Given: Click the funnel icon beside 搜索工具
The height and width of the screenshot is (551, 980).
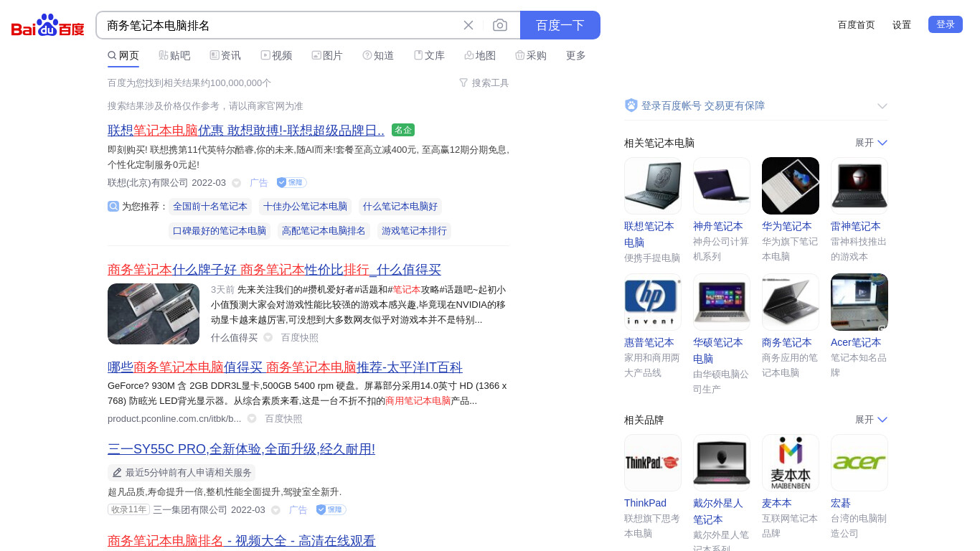Looking at the screenshot, I should pos(463,83).
